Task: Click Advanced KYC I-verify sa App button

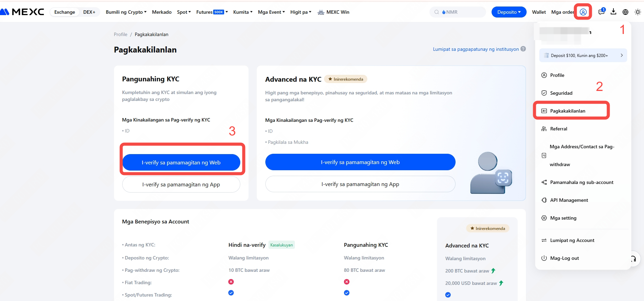Action: (x=360, y=184)
